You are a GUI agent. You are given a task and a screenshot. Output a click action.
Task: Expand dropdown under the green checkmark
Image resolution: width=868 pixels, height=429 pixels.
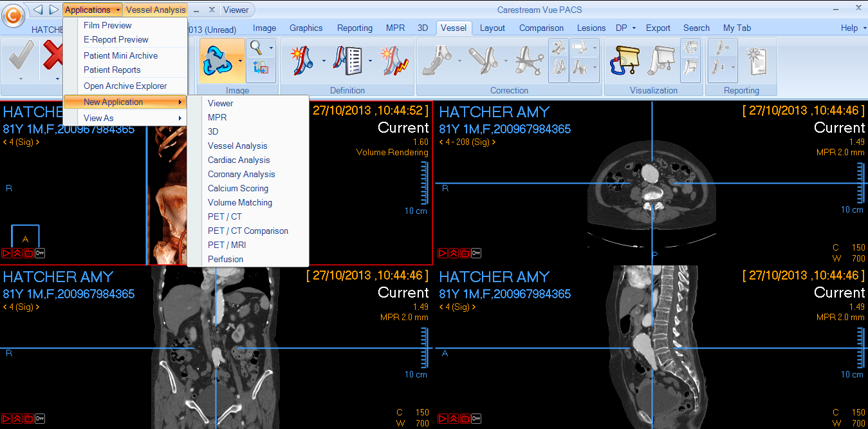(21, 79)
